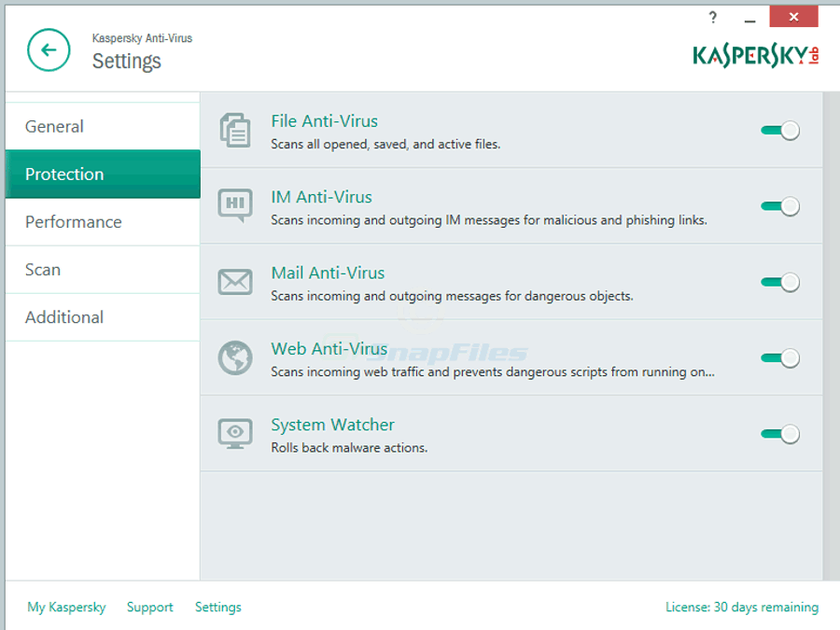Toggle the Web Anti-Virus switch
The image size is (840, 630).
(x=780, y=357)
